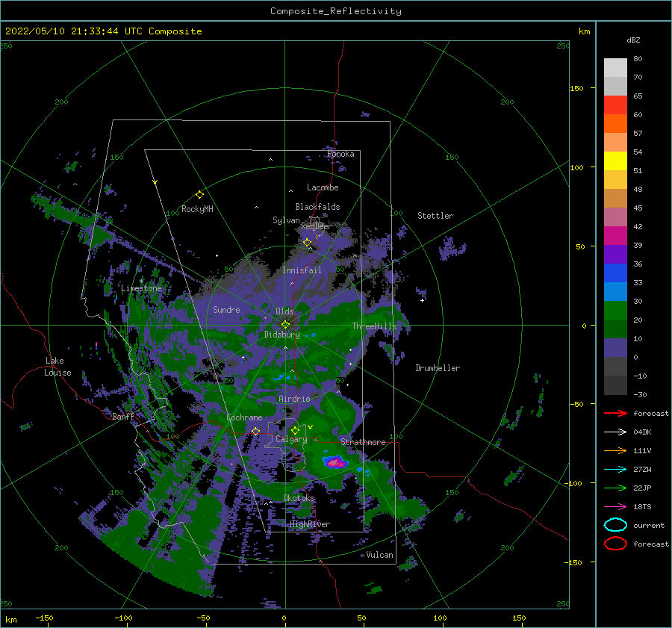Click the Blackfalds city label
The width and height of the screenshot is (672, 628).
[317, 207]
